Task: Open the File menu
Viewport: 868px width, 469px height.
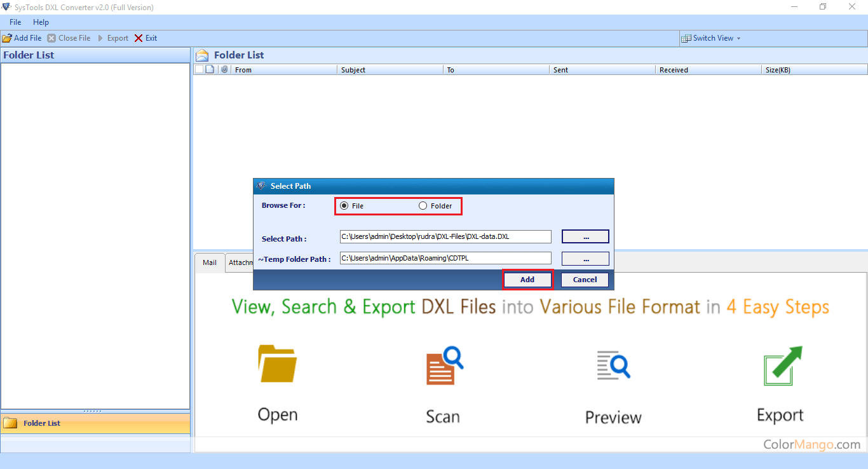Action: point(15,22)
